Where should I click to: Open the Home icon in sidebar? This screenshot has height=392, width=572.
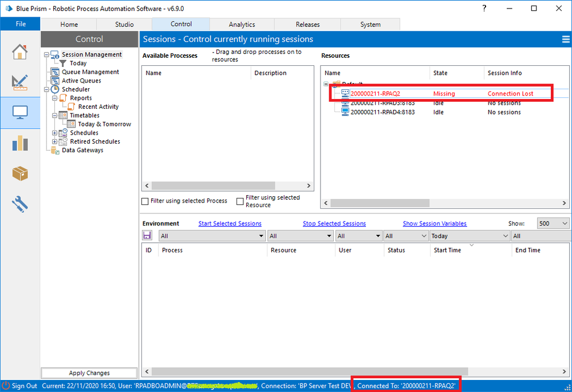(x=20, y=52)
